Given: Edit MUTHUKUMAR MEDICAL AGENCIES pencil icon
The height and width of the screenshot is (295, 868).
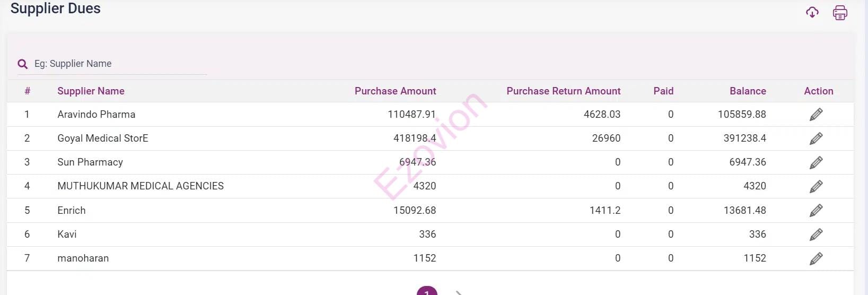Looking at the screenshot, I should 816,186.
